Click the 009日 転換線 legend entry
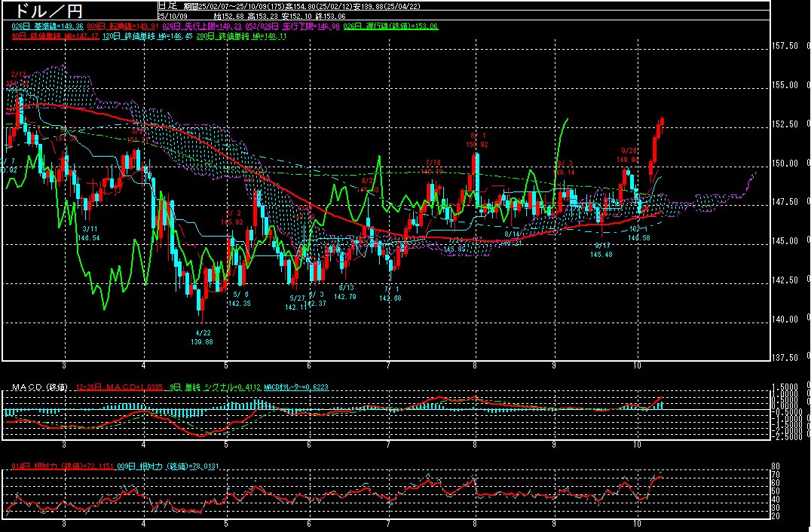Screen dimensions: 811x532 coord(120,26)
